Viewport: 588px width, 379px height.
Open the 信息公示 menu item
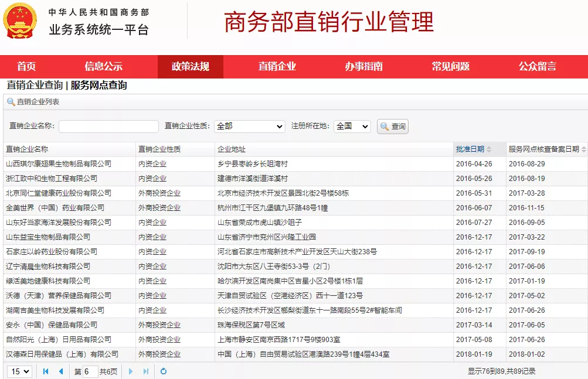(x=104, y=66)
